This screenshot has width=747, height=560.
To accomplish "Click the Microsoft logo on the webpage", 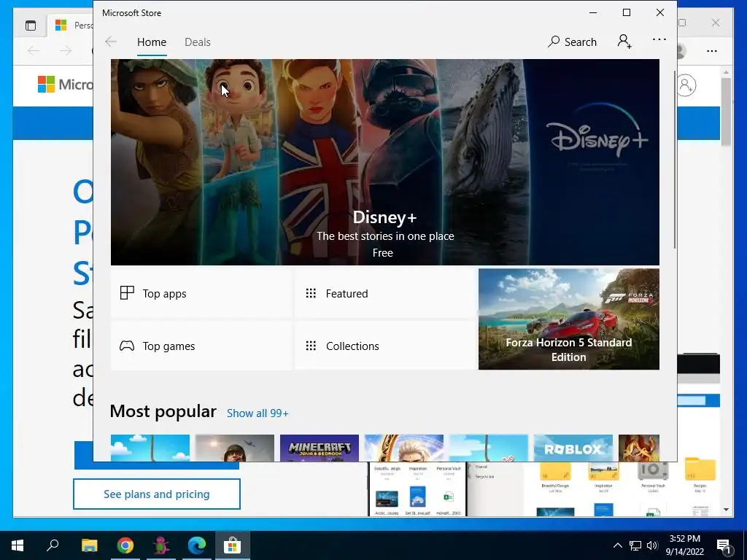I will coord(65,85).
